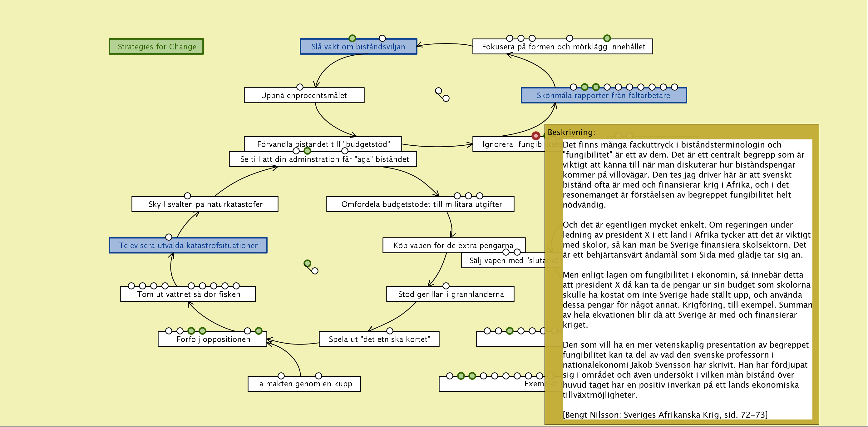Click the circle above Uppnå enprocentsmålet node
This screenshot has width=868, height=427.
(299, 87)
